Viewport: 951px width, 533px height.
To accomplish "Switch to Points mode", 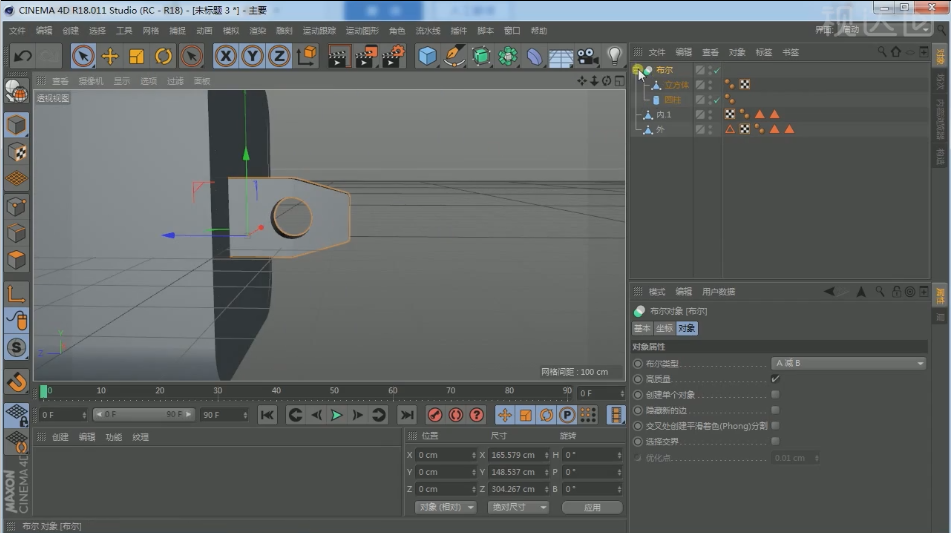I will point(16,207).
